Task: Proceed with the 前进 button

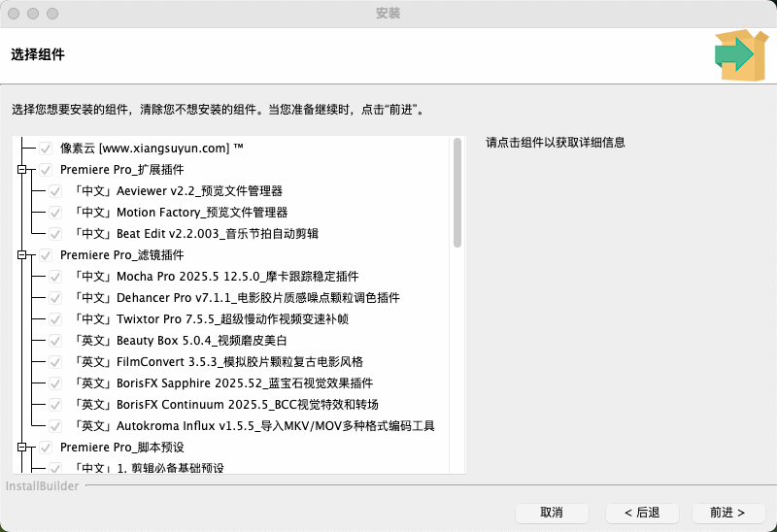Action: coord(728,513)
